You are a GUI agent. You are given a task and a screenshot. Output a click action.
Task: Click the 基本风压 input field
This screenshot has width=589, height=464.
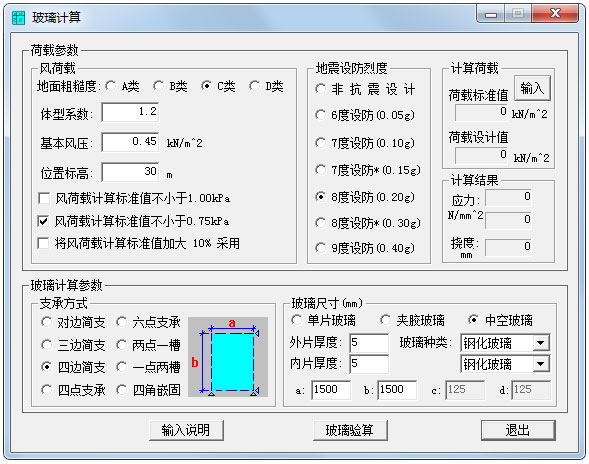pyautogui.click(x=130, y=142)
